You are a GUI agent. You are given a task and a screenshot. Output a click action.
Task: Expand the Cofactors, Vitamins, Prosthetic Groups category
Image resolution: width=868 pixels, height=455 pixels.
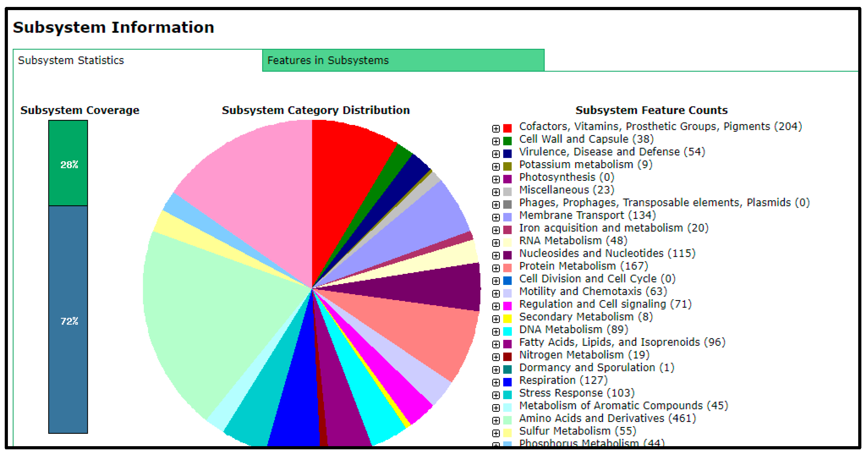[496, 129]
